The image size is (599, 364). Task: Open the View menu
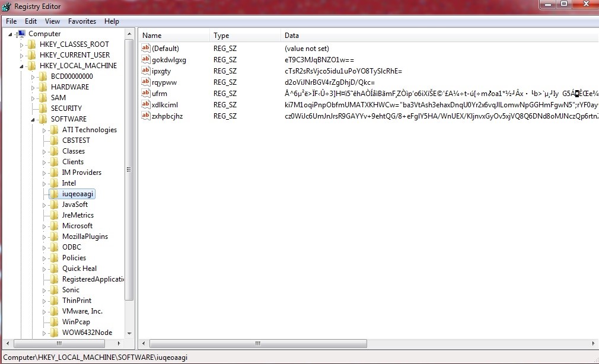click(x=52, y=21)
